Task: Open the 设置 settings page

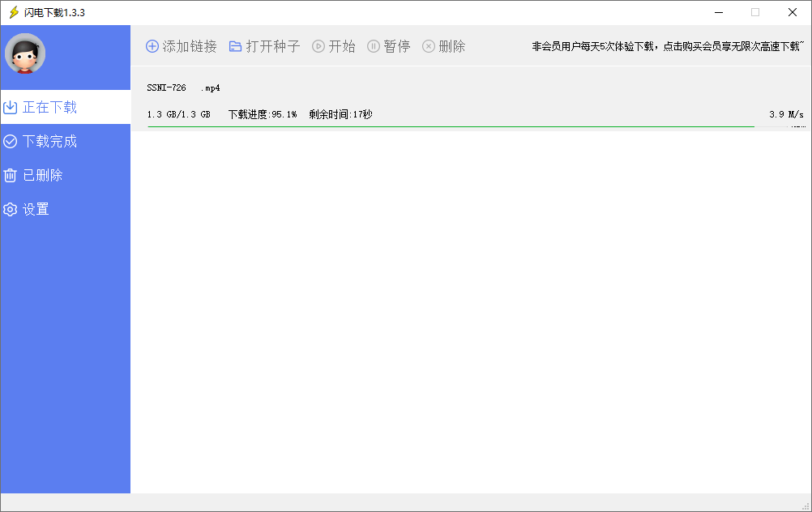Action: [41, 208]
